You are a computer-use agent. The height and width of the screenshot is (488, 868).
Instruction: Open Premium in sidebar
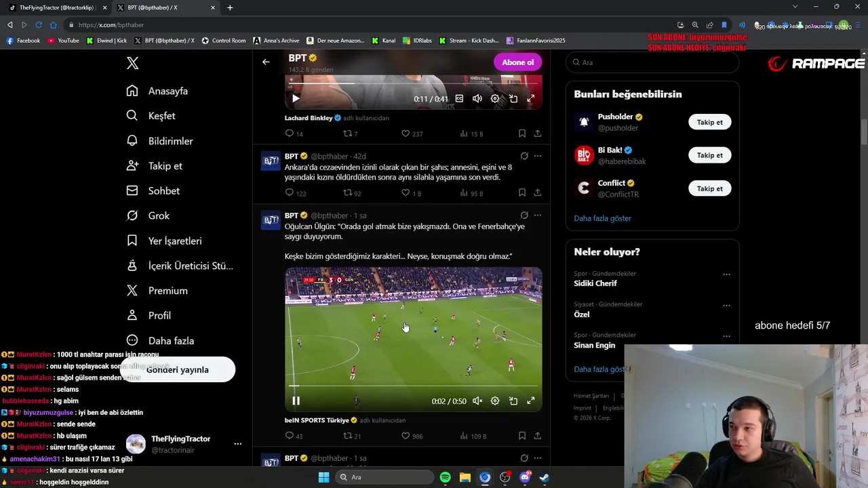pyautogui.click(x=157, y=291)
